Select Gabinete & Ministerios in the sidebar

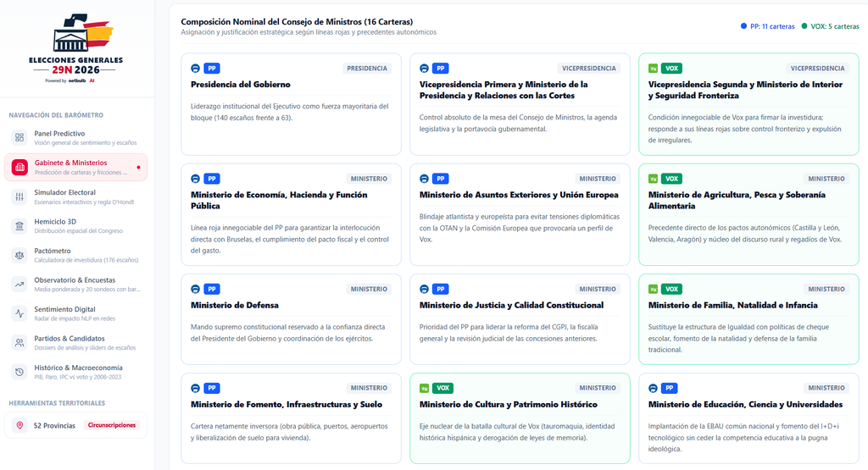75,167
